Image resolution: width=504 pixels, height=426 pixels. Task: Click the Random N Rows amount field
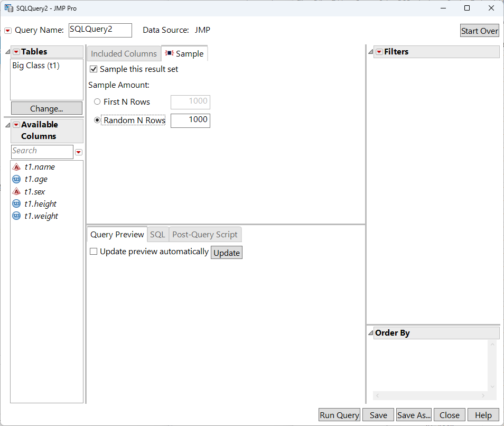(x=190, y=121)
